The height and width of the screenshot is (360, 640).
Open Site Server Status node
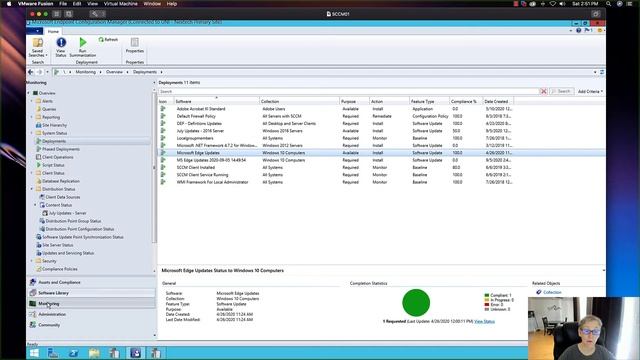click(58, 245)
